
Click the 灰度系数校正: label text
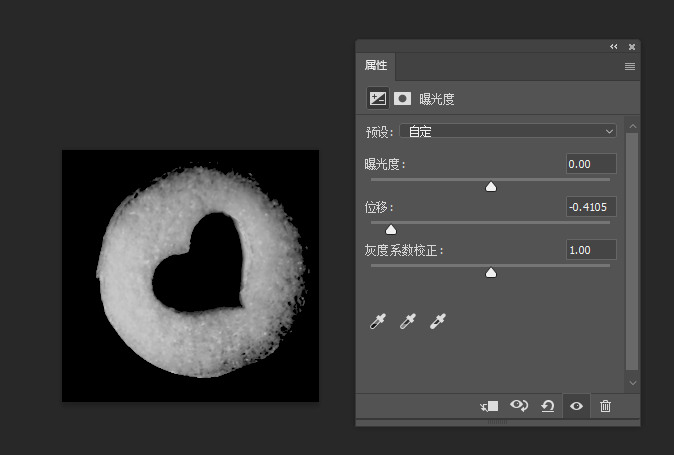[404, 250]
